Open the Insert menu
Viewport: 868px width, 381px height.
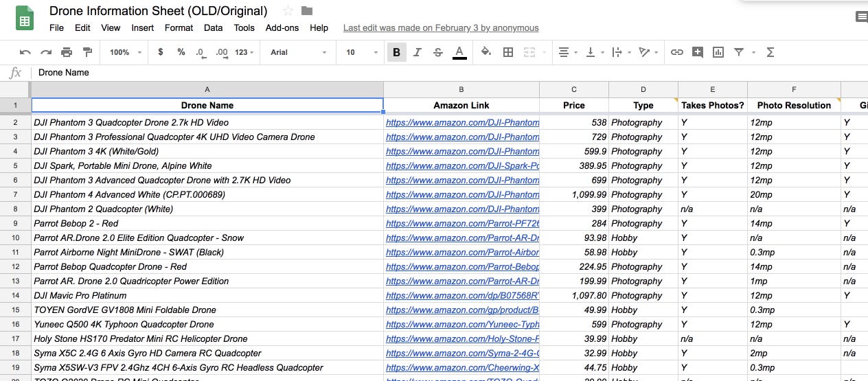(x=143, y=28)
